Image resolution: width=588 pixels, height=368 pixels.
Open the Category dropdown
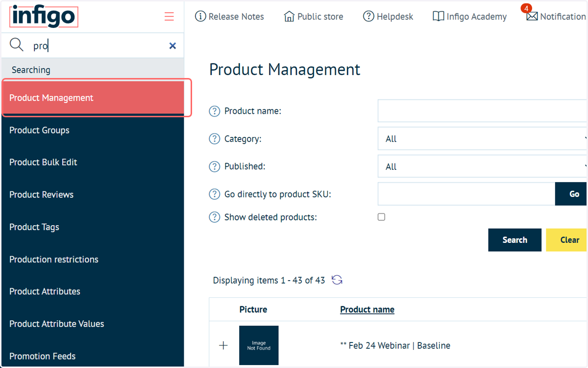[483, 139]
